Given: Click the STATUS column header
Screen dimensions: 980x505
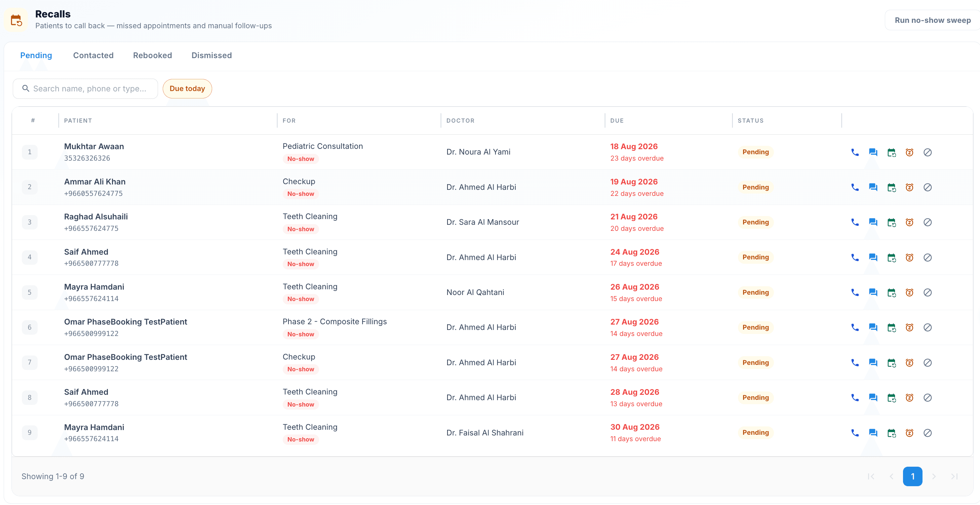Looking at the screenshot, I should (751, 121).
